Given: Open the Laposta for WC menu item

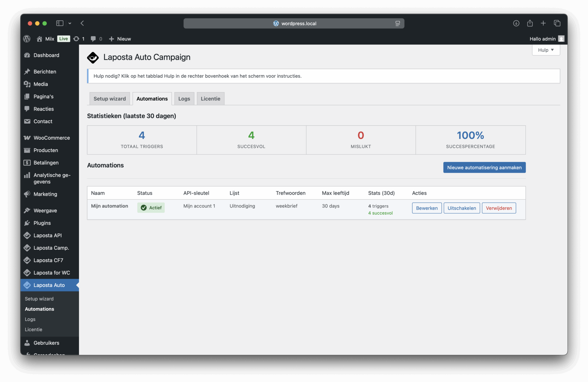Looking at the screenshot, I should [50, 273].
